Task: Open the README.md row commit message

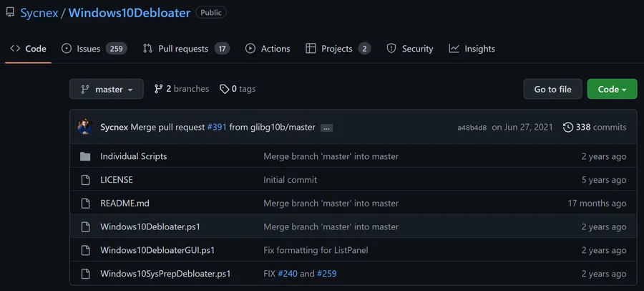Action: tap(331, 204)
